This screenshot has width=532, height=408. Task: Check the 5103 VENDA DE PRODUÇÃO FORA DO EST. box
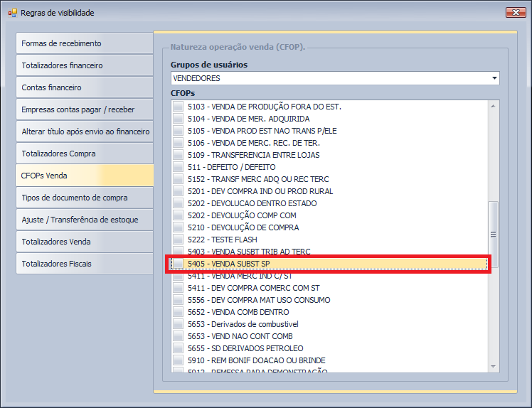coord(178,107)
